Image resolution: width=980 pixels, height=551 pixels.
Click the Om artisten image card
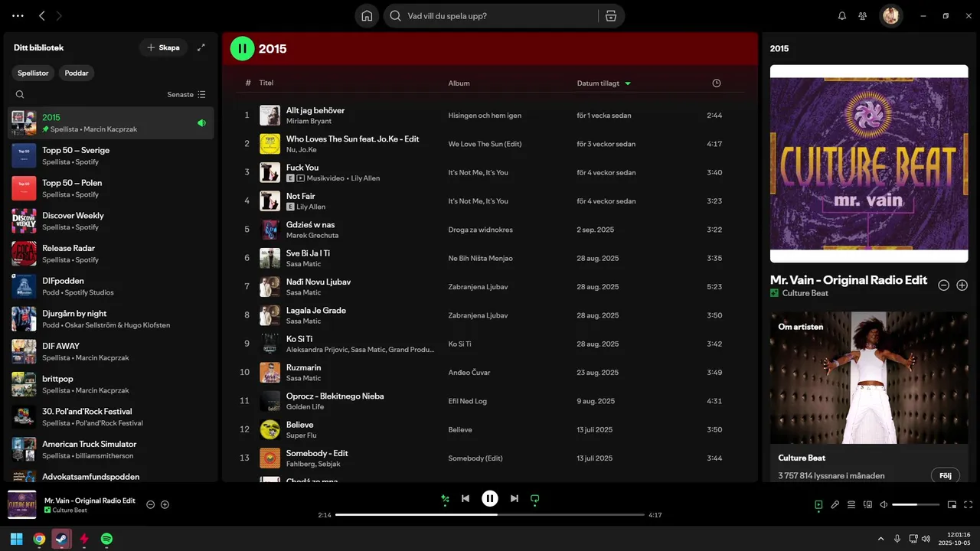click(x=869, y=377)
